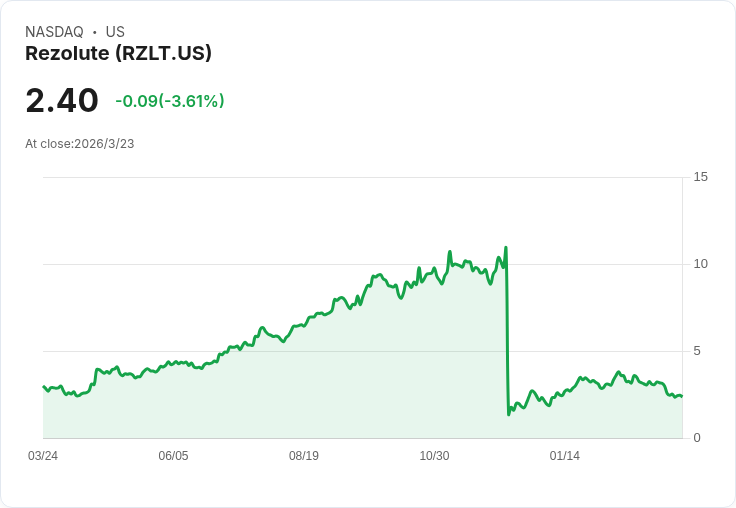The width and height of the screenshot is (736, 508).
Task: Click the Rezolute (RZLT.US) stock title
Action: click(x=118, y=54)
